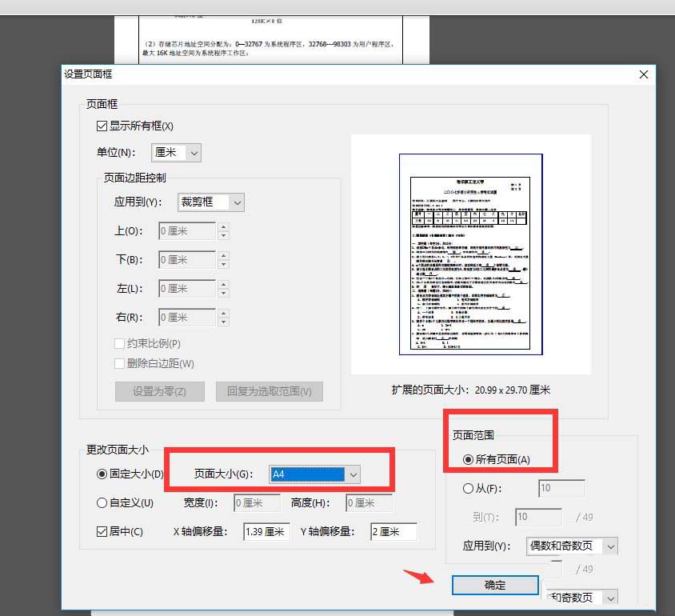Viewport: 675px width, 616px height.
Task: Click the X 轴偏移量 input field
Action: point(266,532)
